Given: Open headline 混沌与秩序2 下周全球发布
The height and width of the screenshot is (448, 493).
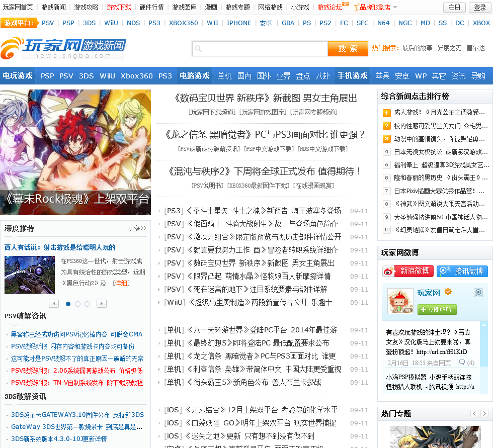Looking at the screenshot, I should click(x=265, y=171).
